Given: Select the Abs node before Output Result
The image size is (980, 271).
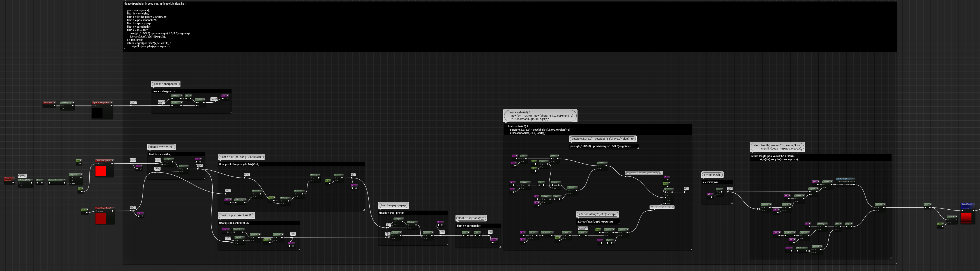Looking at the screenshot, I should [928, 206].
